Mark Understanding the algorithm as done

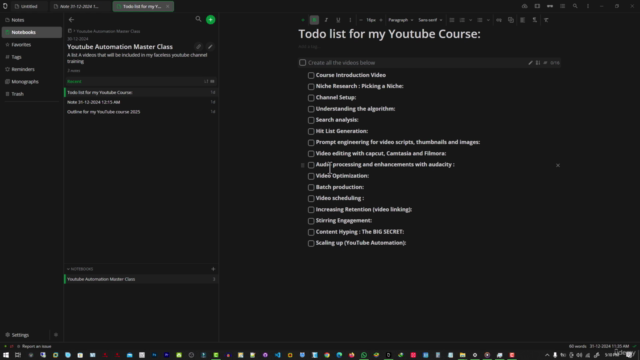311,109
